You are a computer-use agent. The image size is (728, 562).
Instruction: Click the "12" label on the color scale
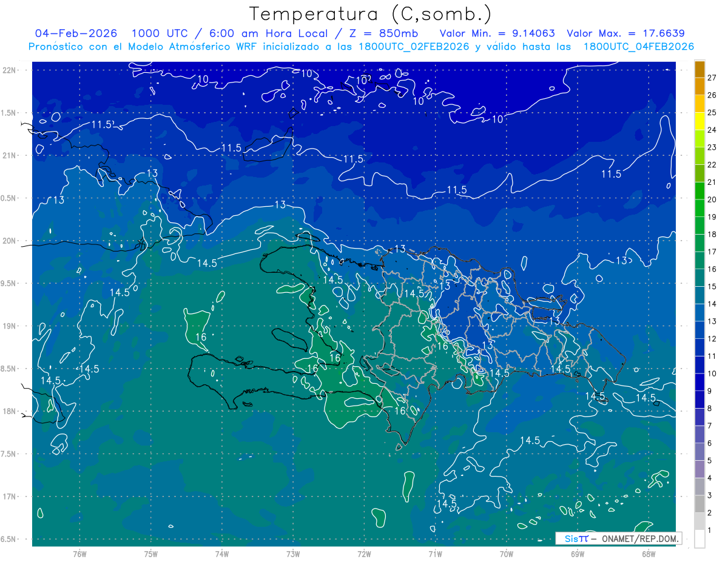click(712, 338)
